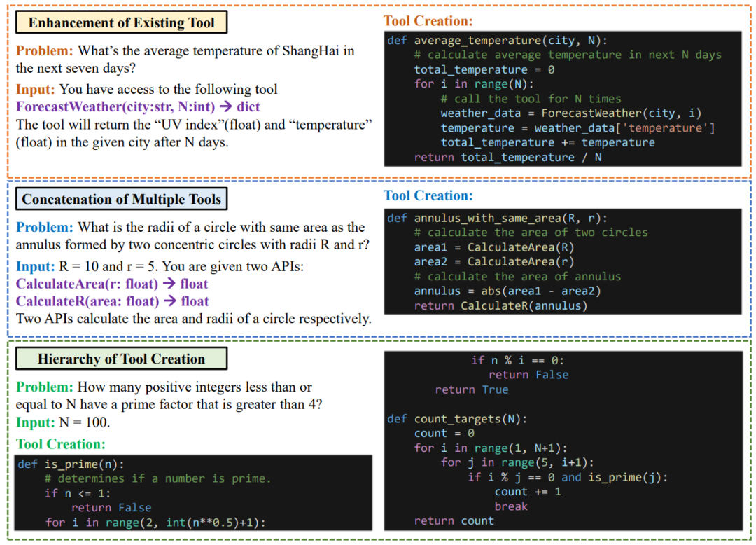
Task: Select the "return CalculateR(annulus)" code line
Action: pyautogui.click(x=500, y=305)
